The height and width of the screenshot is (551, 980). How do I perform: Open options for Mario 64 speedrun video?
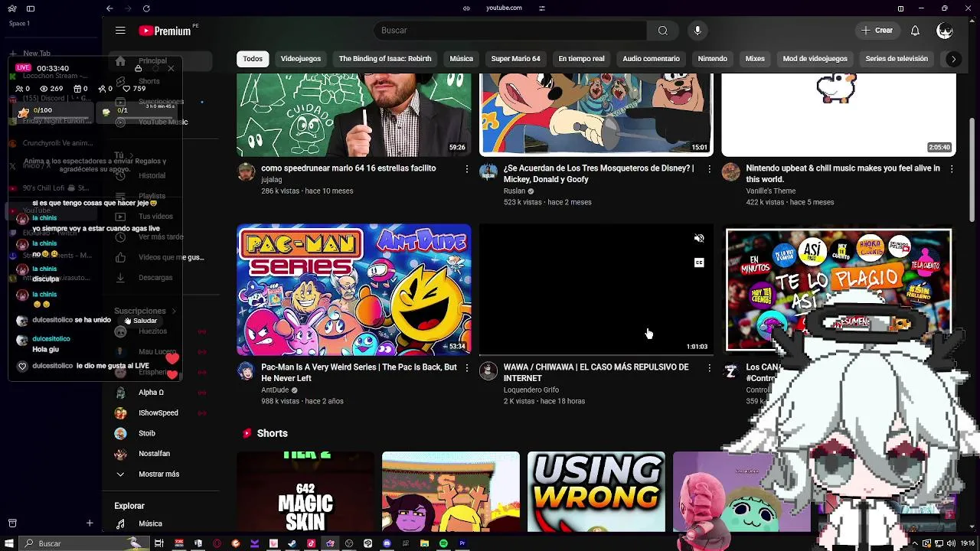coord(466,169)
